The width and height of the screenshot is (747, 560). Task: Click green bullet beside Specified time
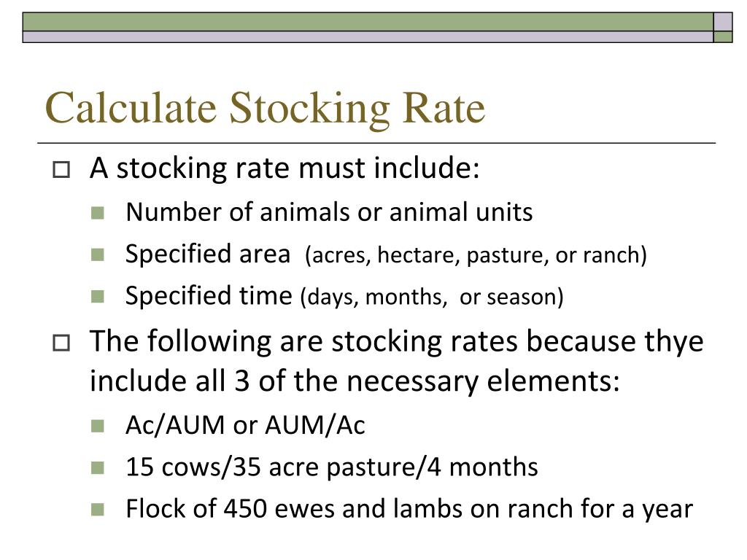98,297
